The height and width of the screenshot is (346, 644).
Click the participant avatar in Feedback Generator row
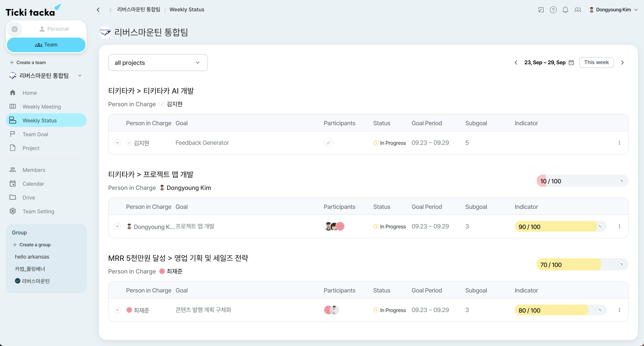point(329,143)
